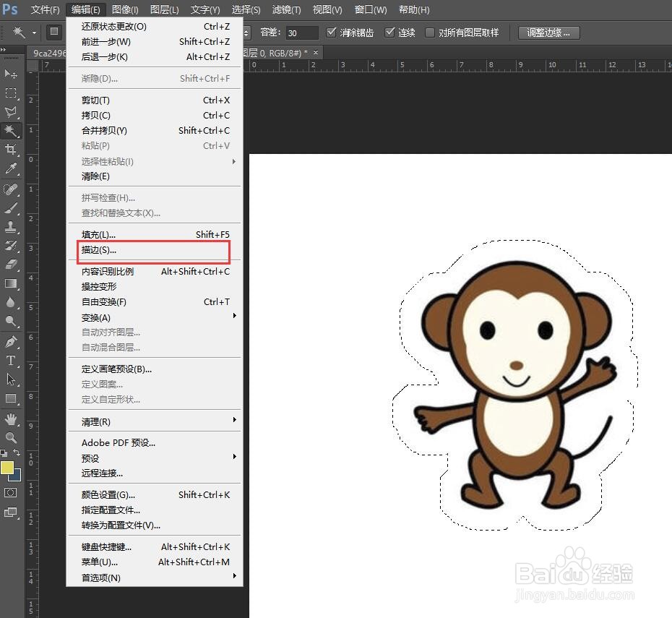This screenshot has height=618, width=672.
Task: Select the Horizontal Type tool
Action: pos(10,361)
